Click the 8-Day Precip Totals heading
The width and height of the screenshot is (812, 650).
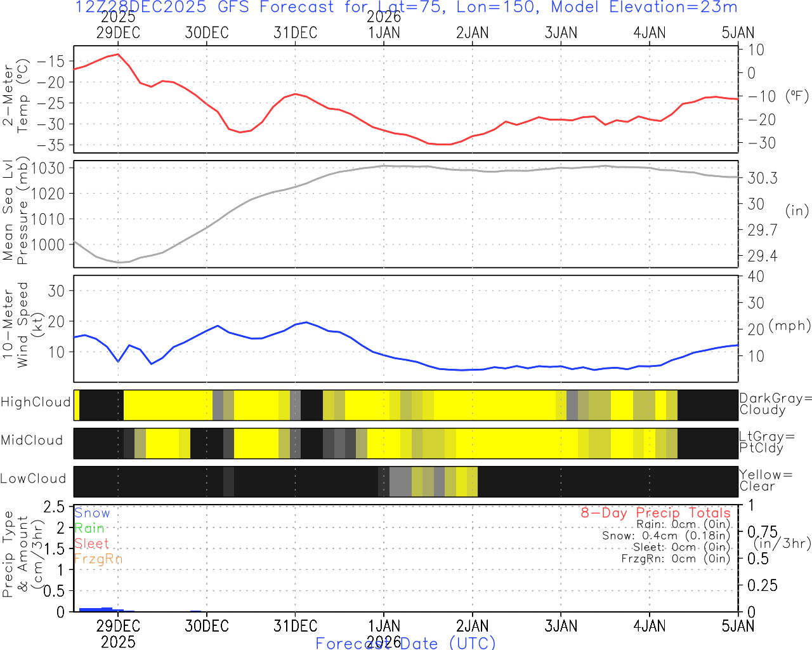pyautogui.click(x=655, y=513)
